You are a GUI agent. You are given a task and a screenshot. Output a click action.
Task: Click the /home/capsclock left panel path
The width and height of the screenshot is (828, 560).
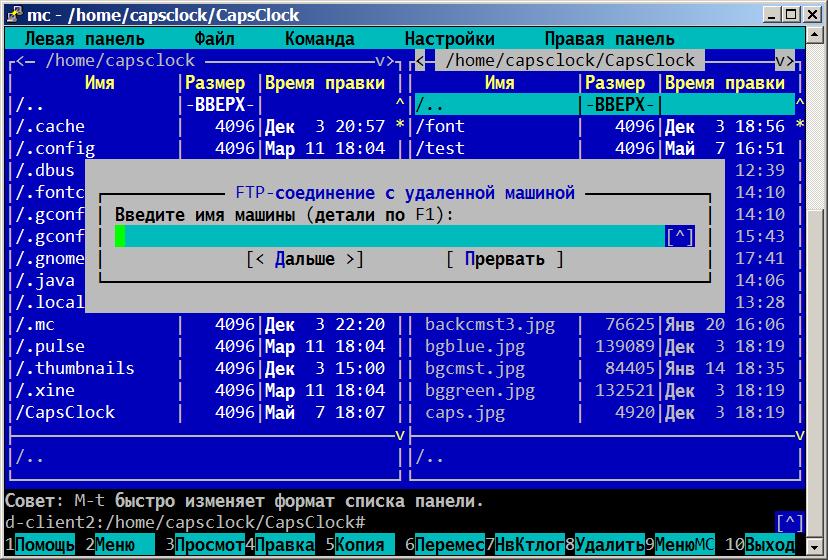tap(120, 61)
